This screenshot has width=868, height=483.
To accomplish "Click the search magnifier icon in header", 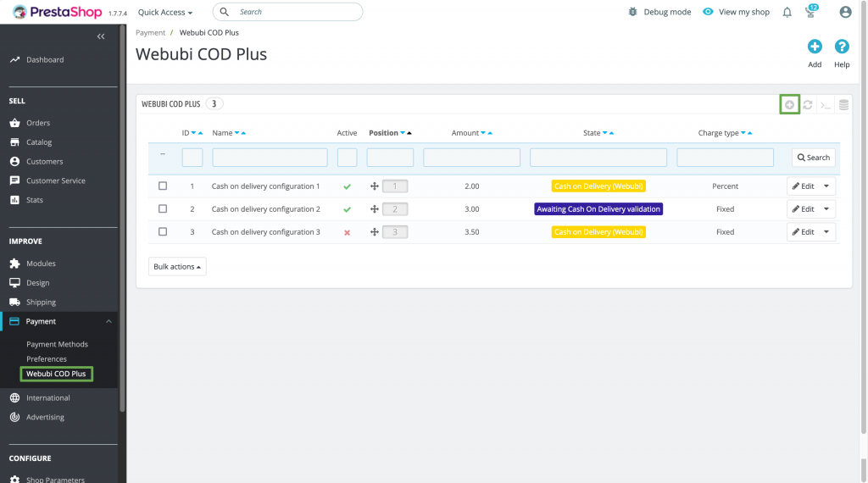I will 224,12.
